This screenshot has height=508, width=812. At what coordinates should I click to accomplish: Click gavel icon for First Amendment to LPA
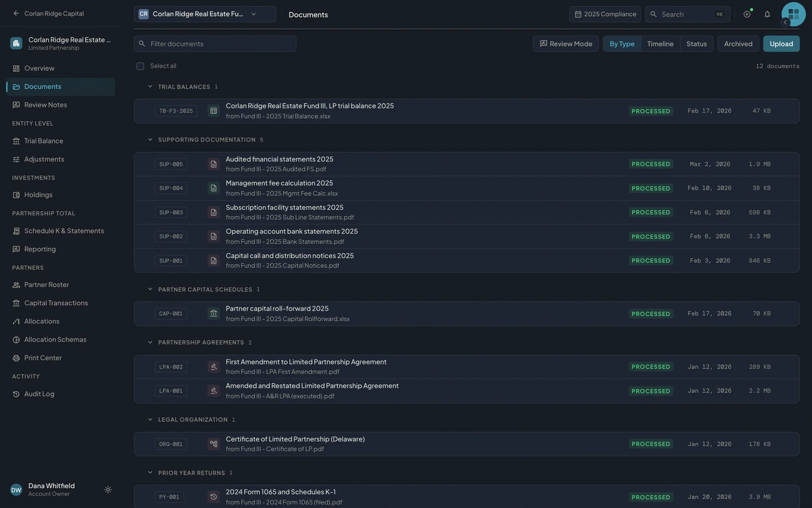pos(214,367)
